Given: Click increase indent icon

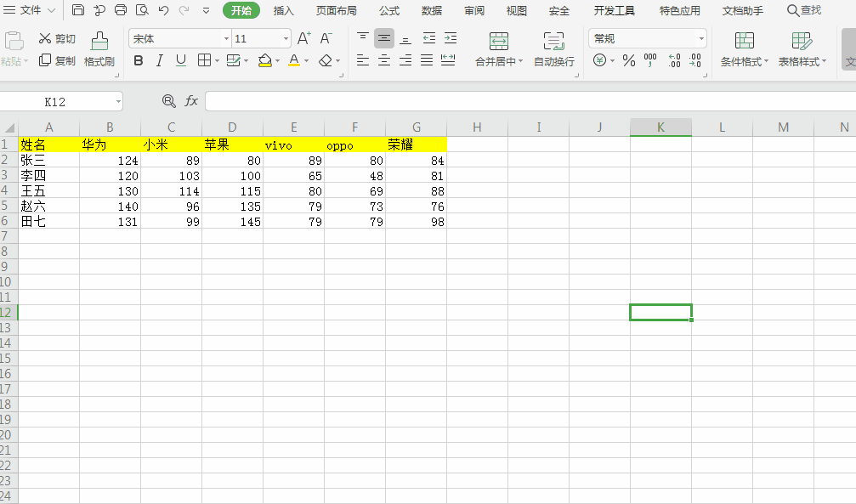Looking at the screenshot, I should tap(451, 38).
